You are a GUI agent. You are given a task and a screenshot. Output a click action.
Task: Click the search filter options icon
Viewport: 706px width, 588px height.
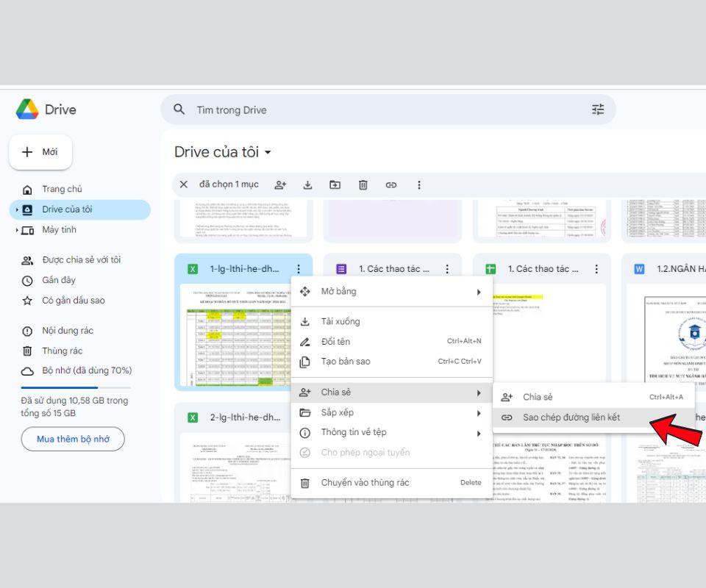pos(598,110)
